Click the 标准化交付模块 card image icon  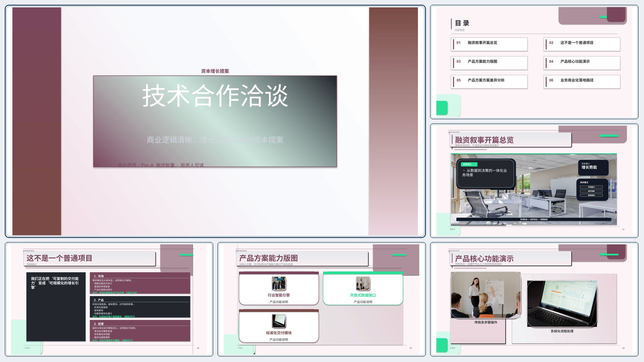[x=279, y=321]
